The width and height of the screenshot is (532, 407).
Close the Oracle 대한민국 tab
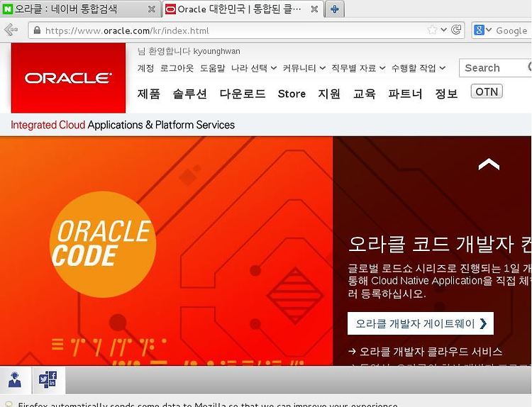314,9
